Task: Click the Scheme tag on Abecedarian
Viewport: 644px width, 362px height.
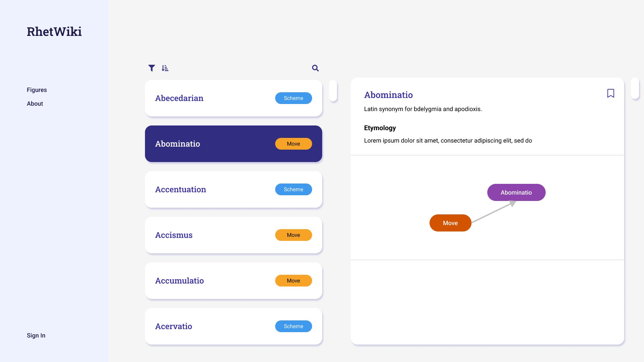Action: (x=293, y=98)
